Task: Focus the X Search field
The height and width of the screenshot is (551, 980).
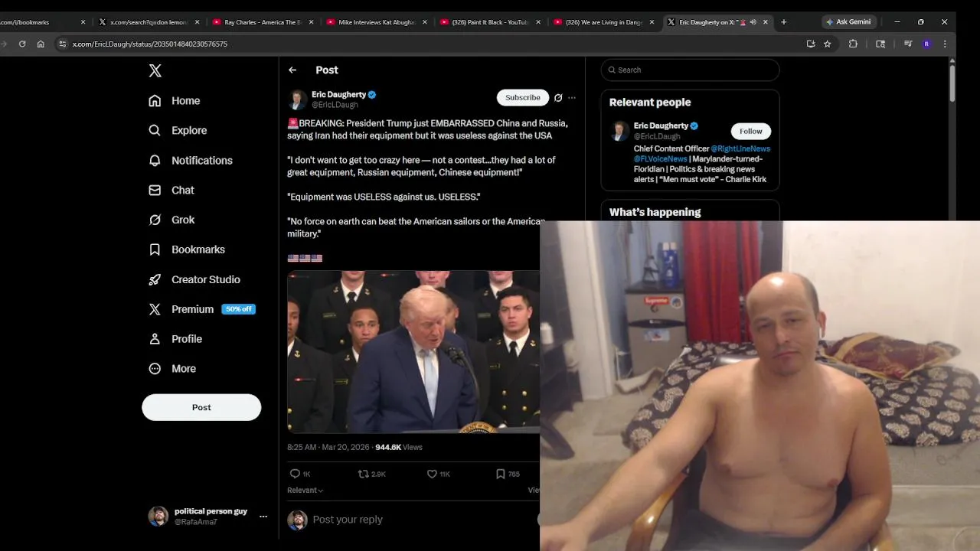Action: 690,70
